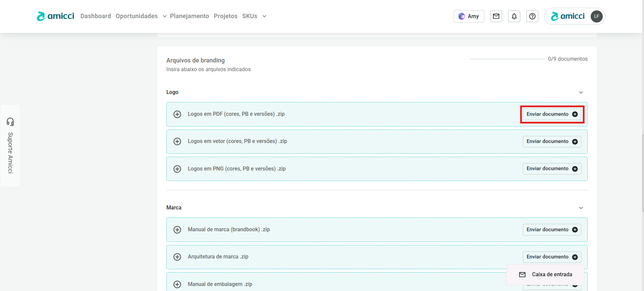Click the LF user avatar

[x=596, y=16]
